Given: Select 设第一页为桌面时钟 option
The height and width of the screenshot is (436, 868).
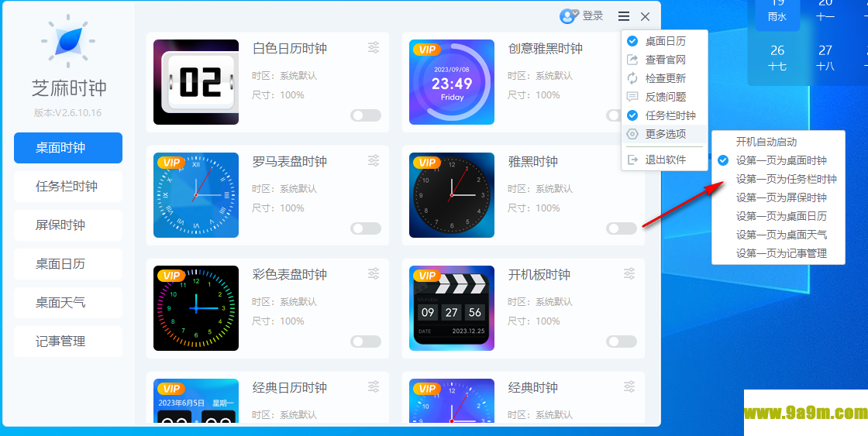Looking at the screenshot, I should [778, 160].
